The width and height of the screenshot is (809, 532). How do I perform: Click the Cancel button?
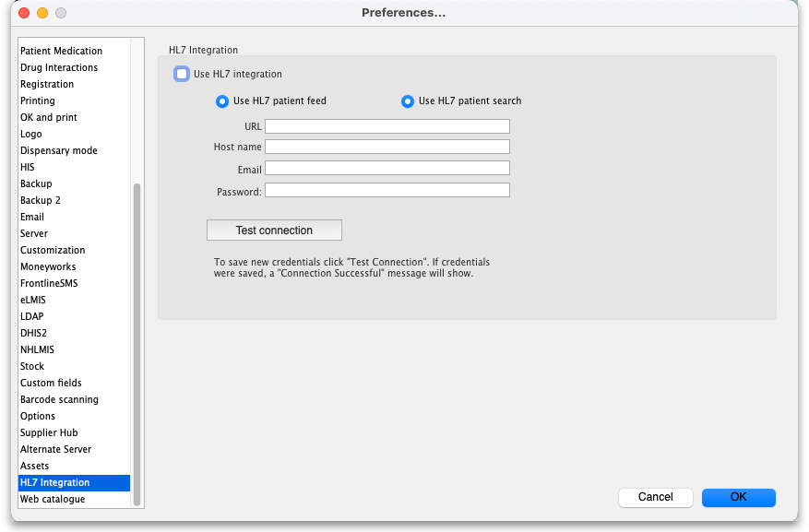point(655,497)
